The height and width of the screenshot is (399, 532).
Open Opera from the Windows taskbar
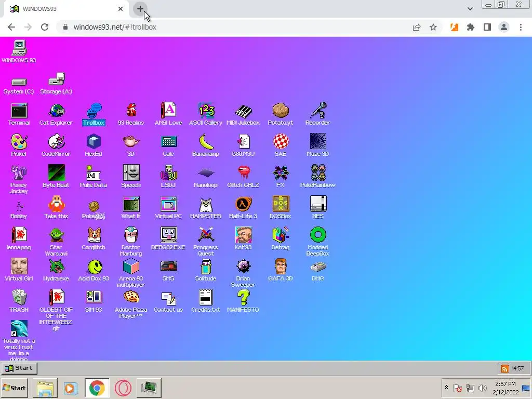[123, 388]
